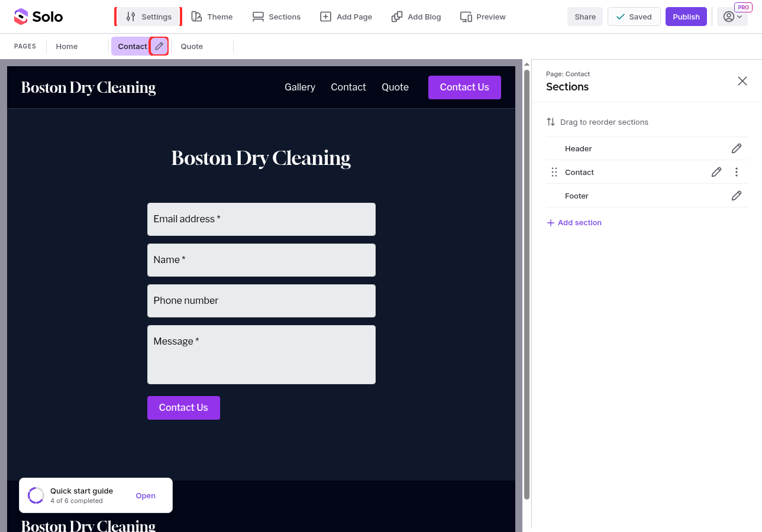
Task: Edit the Header section via pencil icon
Action: (737, 148)
